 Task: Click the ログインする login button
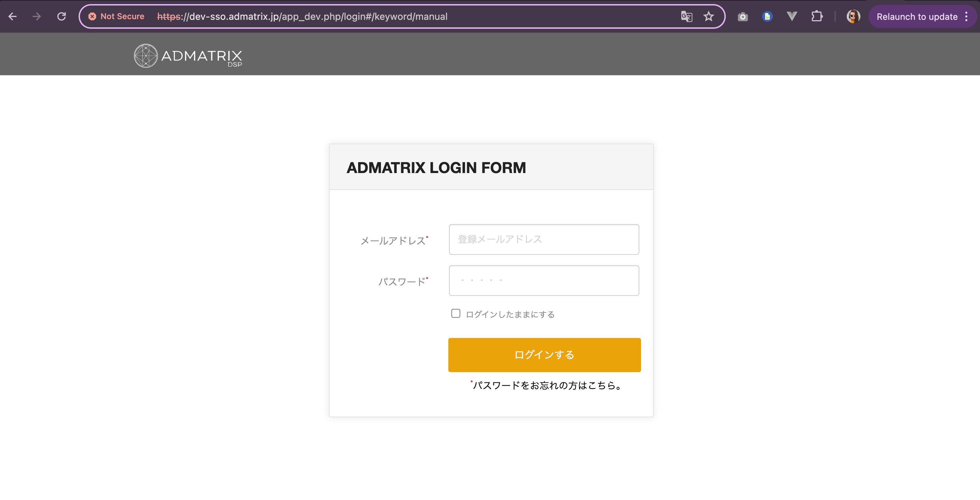click(544, 355)
